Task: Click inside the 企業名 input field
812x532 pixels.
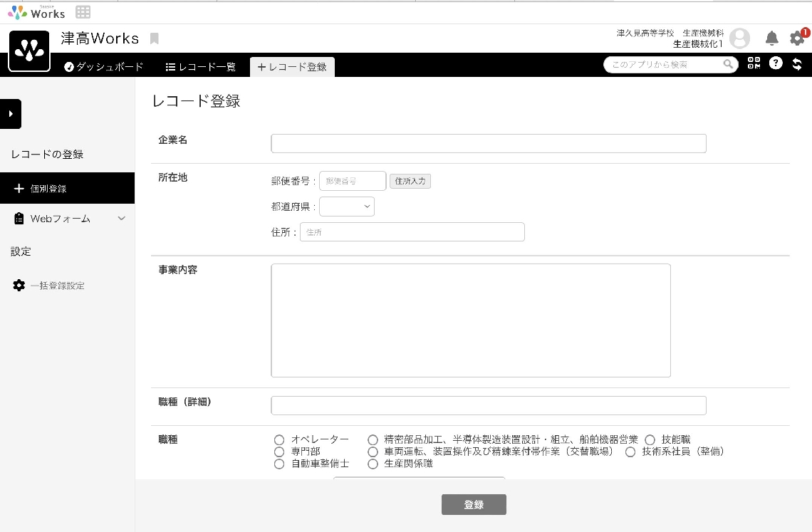Action: click(x=488, y=143)
